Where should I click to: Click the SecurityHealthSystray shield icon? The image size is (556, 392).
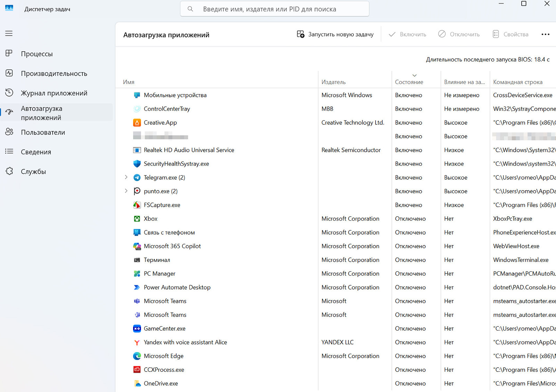[x=137, y=164]
